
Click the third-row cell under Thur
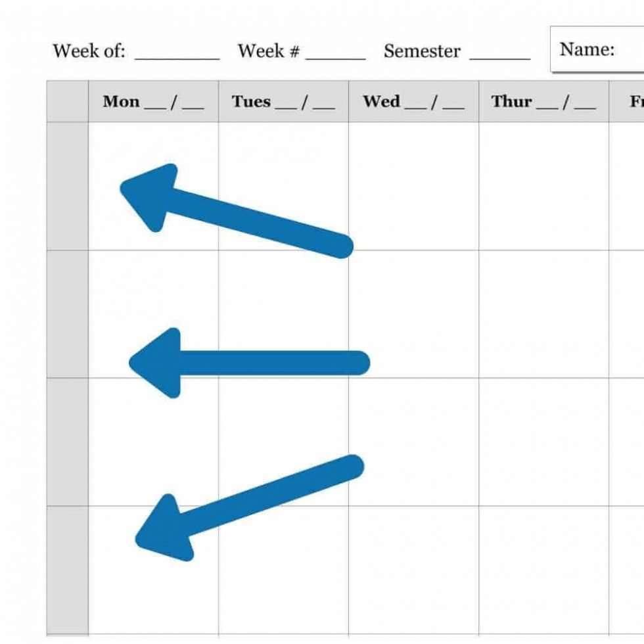tap(543, 442)
